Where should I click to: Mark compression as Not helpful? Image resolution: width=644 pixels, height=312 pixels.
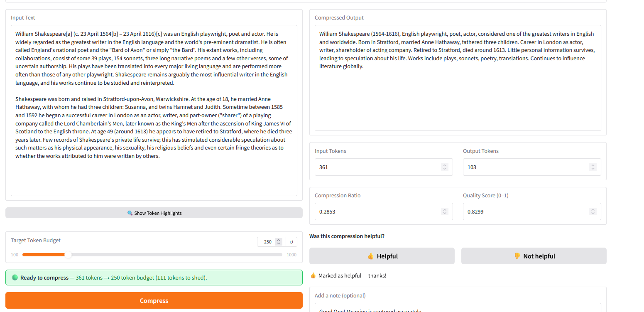tap(534, 256)
